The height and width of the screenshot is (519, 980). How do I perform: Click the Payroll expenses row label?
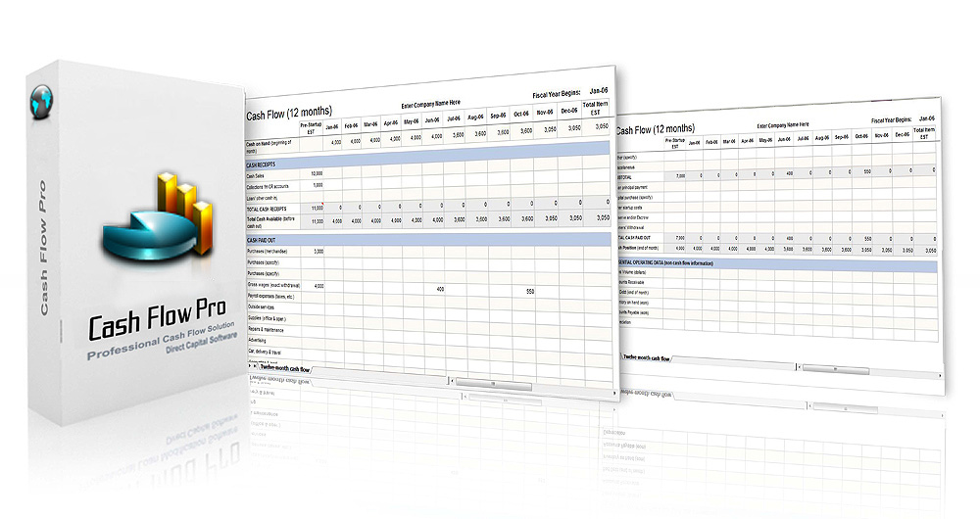point(270,296)
